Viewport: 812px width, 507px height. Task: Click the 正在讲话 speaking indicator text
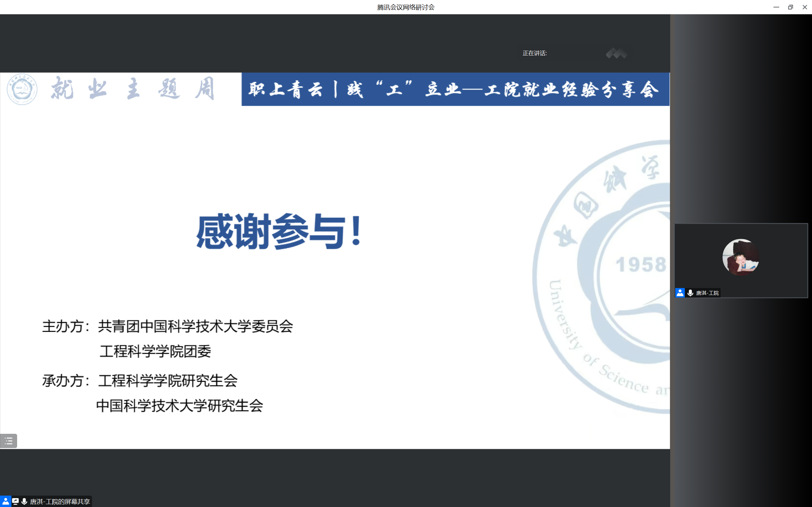tap(534, 53)
